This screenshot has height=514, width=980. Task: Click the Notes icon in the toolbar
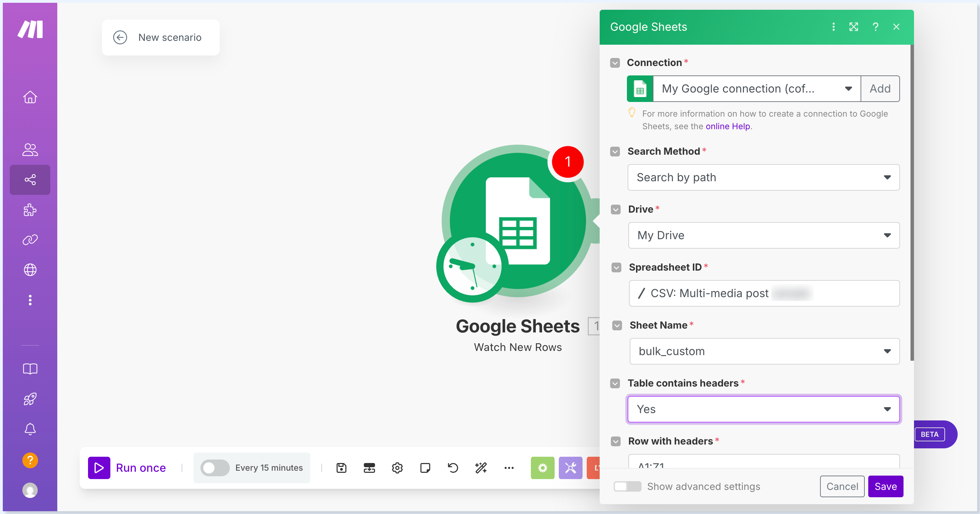425,468
